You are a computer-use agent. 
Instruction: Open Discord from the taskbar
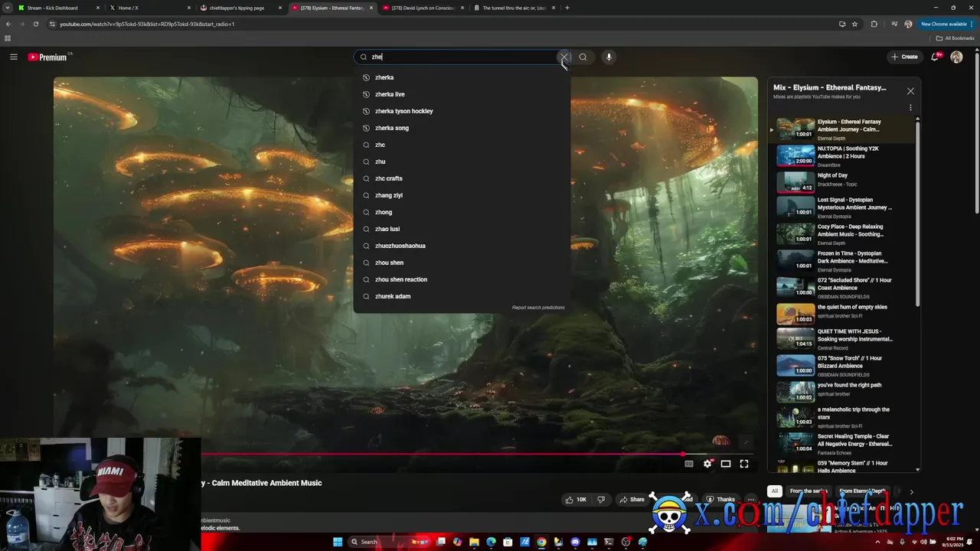pos(575,542)
